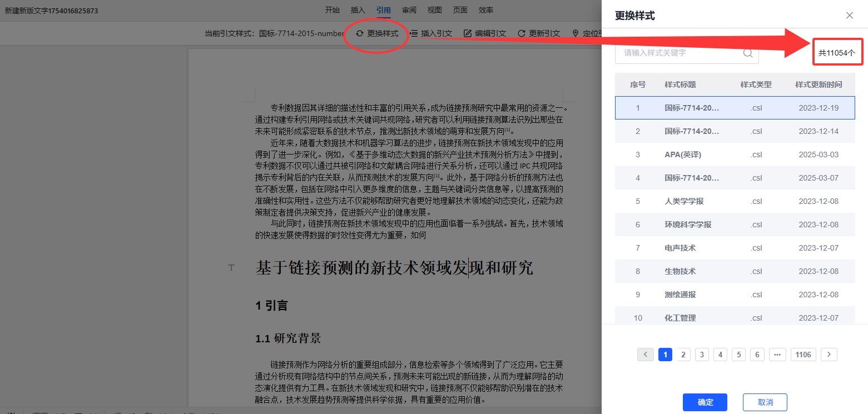Expand more pages with ellipsis button

coord(777,355)
